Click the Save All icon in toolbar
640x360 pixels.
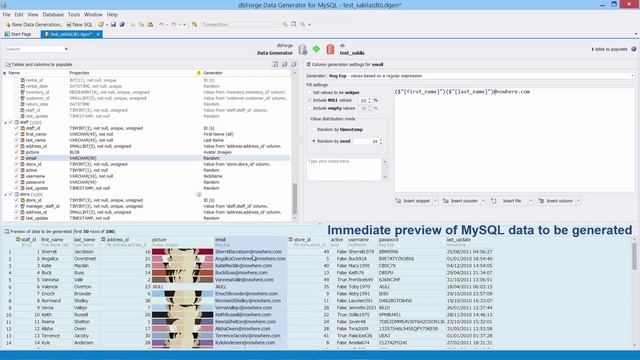click(122, 24)
